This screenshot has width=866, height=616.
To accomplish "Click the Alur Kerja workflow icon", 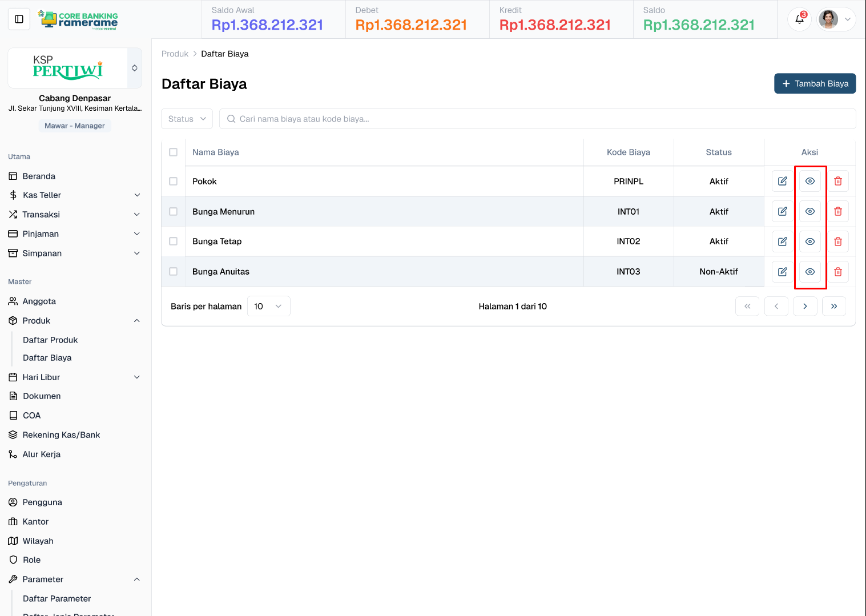I will click(x=13, y=454).
